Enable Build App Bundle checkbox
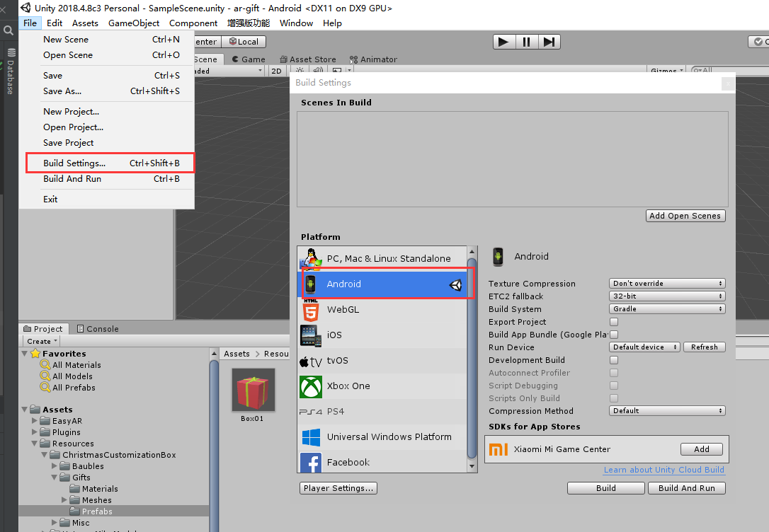Viewport: 769px width, 532px height. (x=614, y=335)
